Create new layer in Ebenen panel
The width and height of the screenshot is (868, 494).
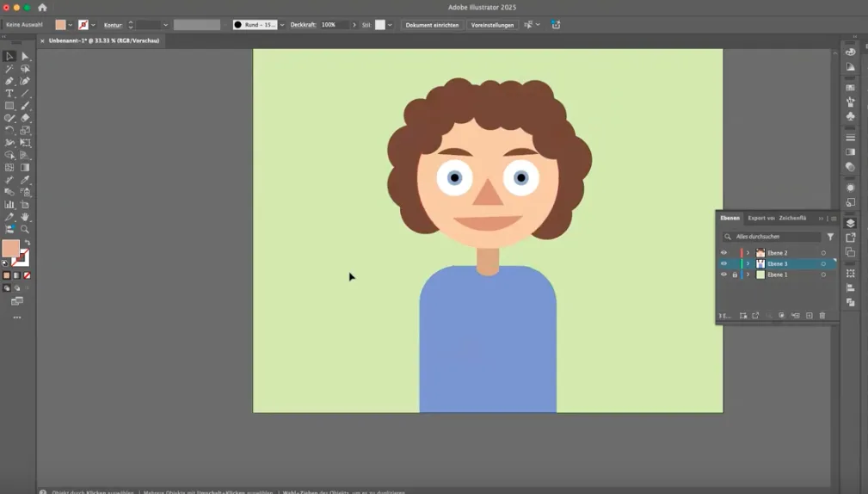point(810,316)
